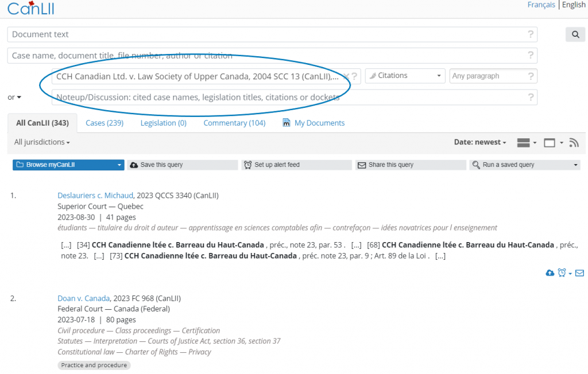Open the RSS feed icon
The height and width of the screenshot is (374, 588).
point(573,143)
